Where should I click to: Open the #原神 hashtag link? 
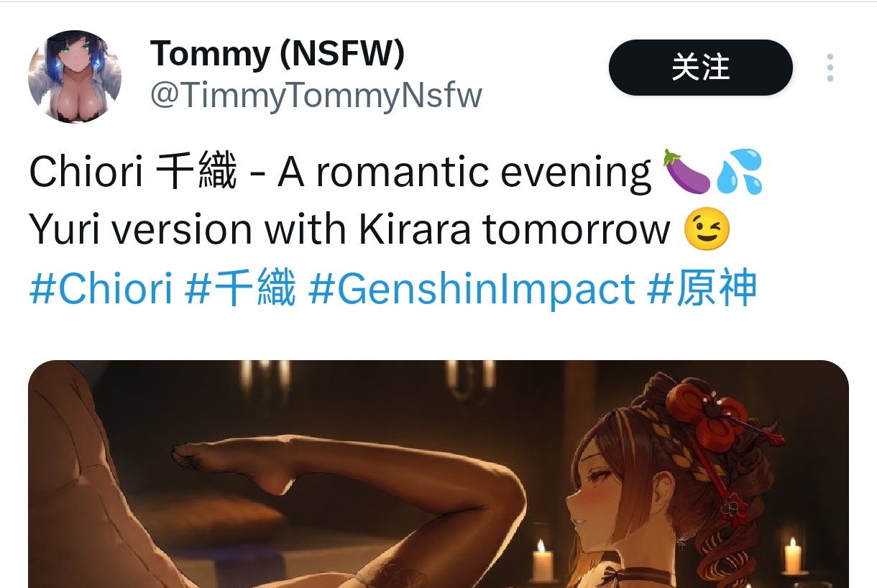[x=702, y=289]
